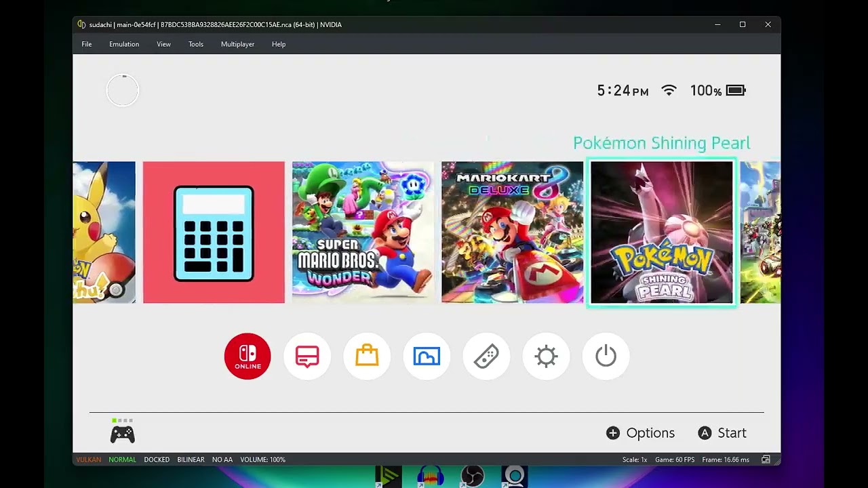868x488 pixels.
Task: Select the Pikachu game tile
Action: (104, 232)
